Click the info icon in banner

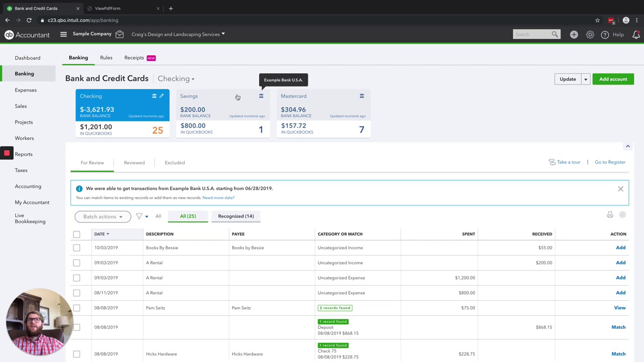tap(79, 189)
